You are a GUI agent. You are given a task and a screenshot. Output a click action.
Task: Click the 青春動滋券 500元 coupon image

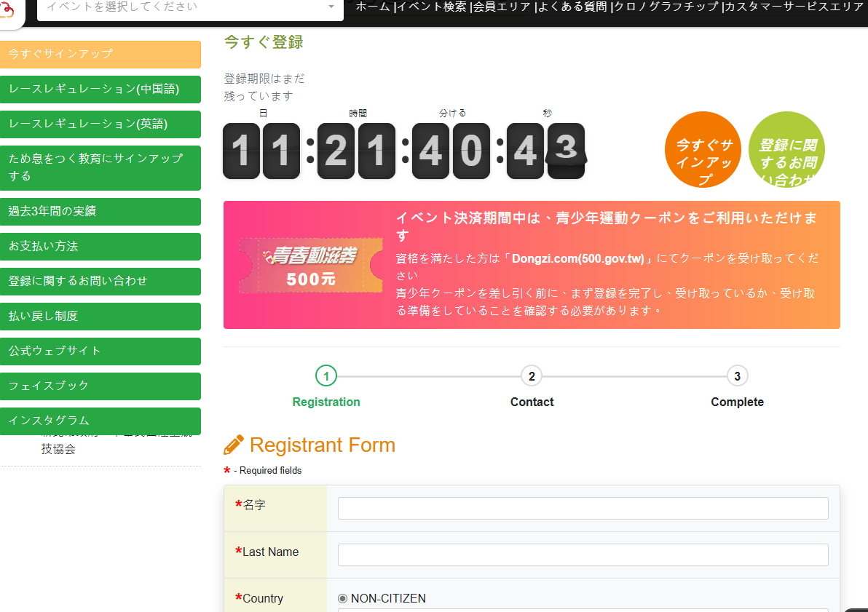(311, 266)
